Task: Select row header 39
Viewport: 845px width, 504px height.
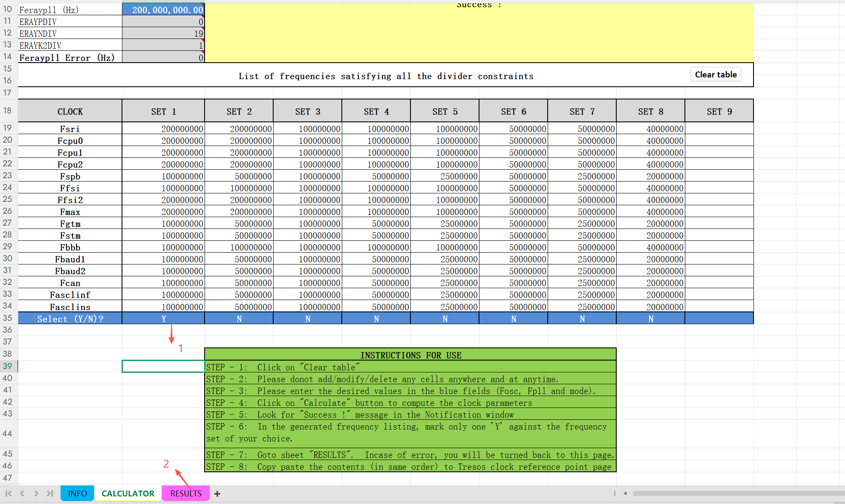Action: coord(8,366)
